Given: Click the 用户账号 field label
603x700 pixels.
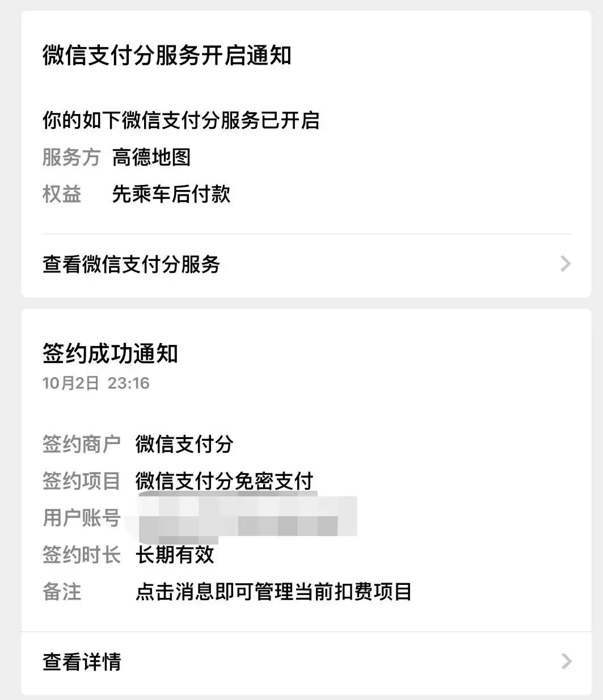Looking at the screenshot, I should click(81, 518).
